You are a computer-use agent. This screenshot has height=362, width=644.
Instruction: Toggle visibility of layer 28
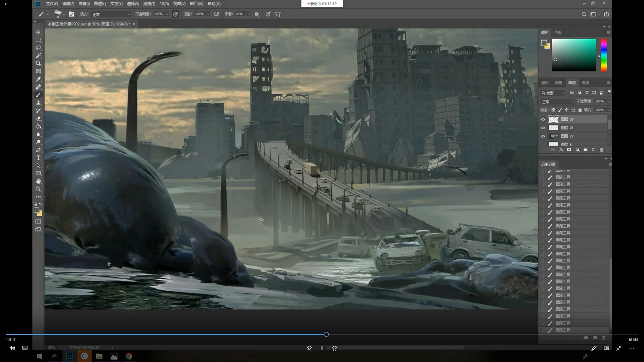[543, 128]
